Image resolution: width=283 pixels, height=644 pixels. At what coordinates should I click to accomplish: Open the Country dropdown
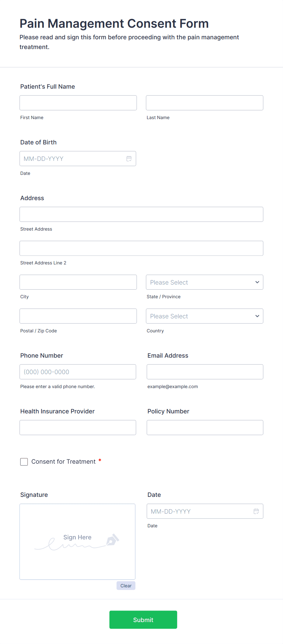click(204, 316)
